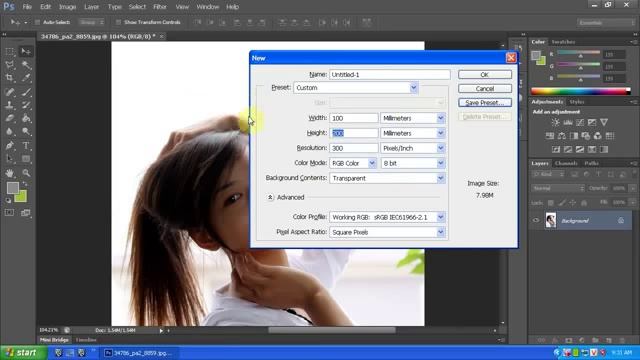Select the Brush tool

click(26, 92)
